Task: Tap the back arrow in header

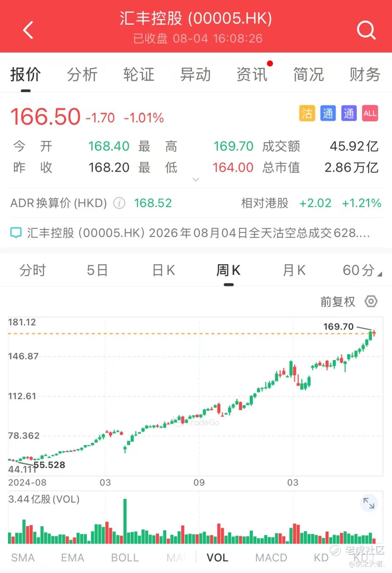Action: click(28, 30)
